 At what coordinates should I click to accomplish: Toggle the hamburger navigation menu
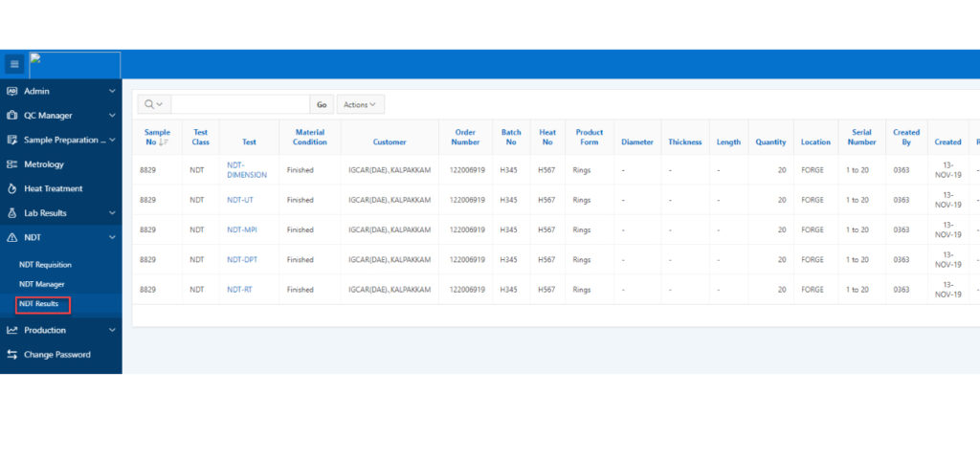(x=14, y=64)
